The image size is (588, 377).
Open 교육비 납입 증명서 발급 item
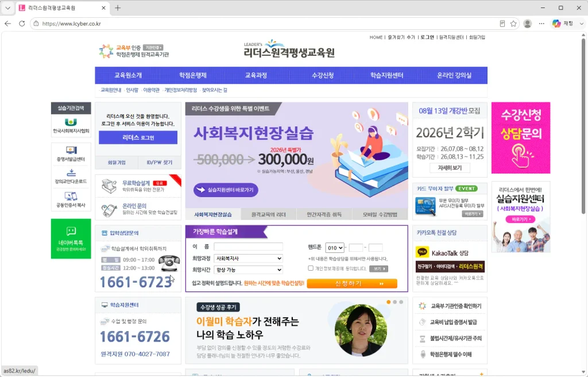(x=448, y=322)
